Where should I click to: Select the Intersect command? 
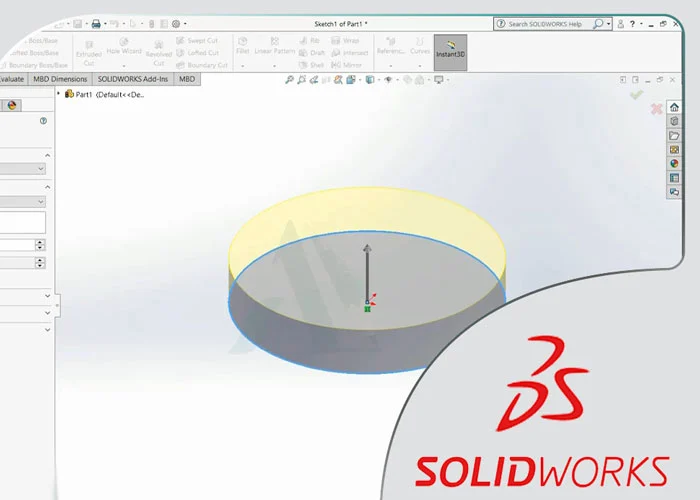coord(350,53)
